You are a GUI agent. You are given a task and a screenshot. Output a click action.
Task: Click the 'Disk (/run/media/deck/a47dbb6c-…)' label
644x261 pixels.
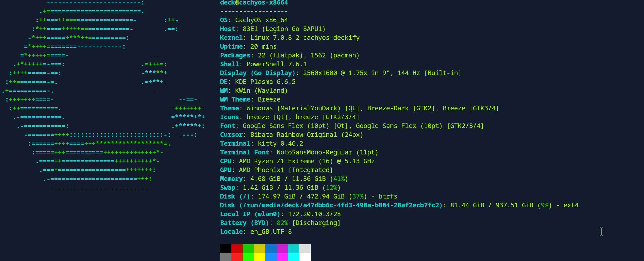(x=331, y=205)
